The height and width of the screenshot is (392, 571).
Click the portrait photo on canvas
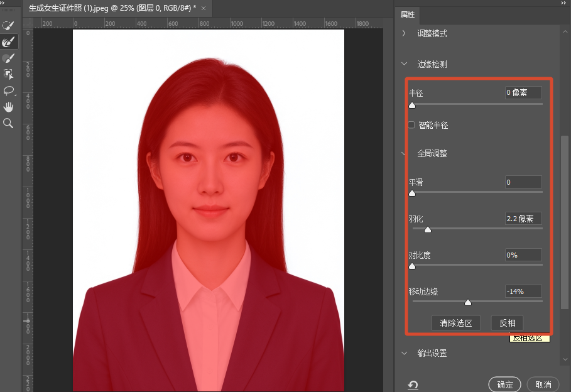(209, 210)
